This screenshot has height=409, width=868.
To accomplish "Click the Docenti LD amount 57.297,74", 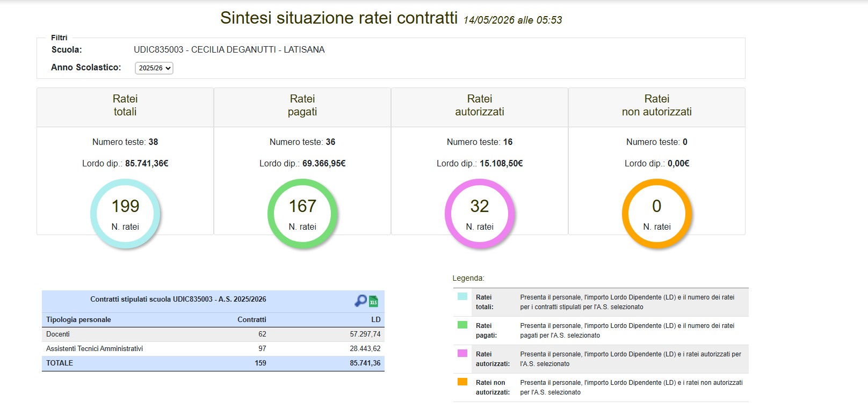I will (365, 334).
